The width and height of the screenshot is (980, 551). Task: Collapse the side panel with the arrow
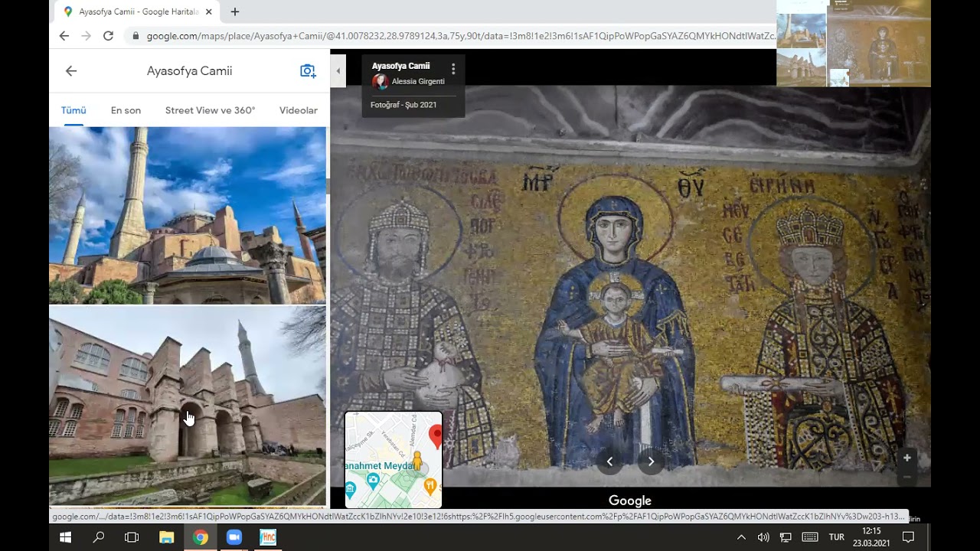[x=338, y=71]
